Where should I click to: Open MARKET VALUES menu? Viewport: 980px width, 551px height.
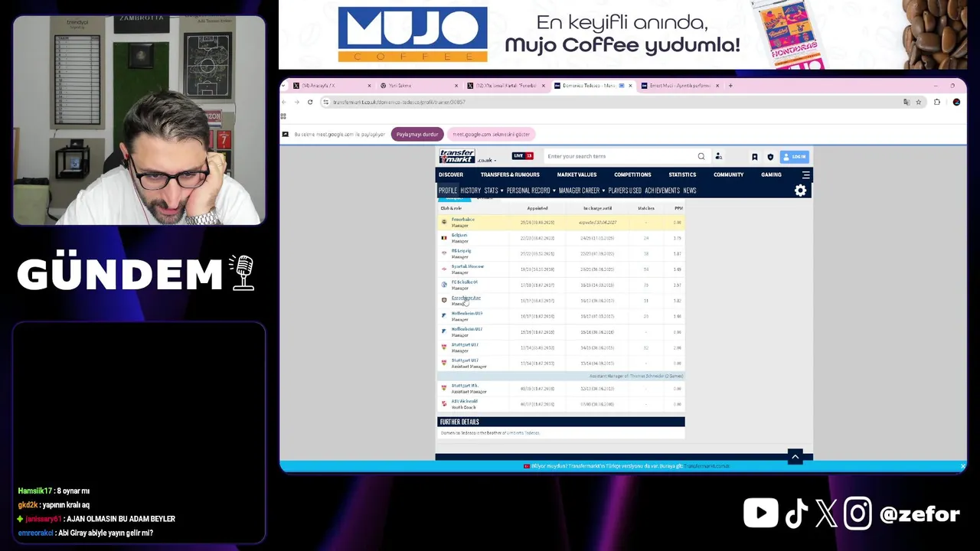tap(577, 174)
